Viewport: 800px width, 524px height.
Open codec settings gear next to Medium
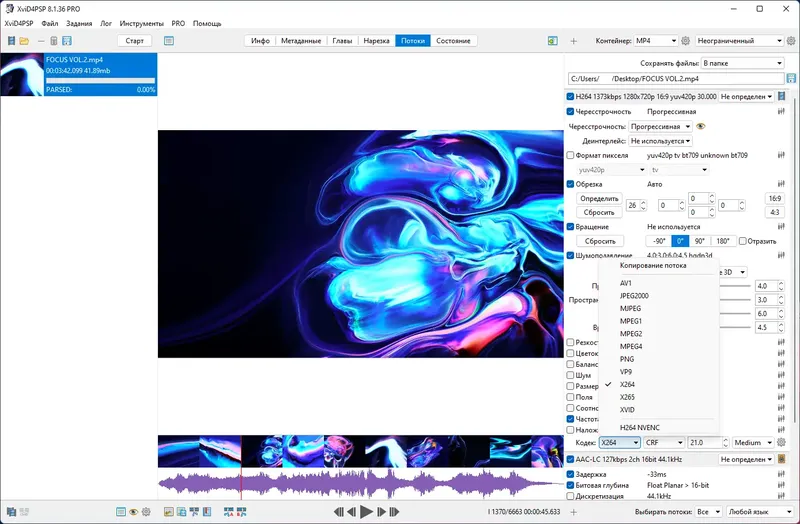tap(781, 442)
